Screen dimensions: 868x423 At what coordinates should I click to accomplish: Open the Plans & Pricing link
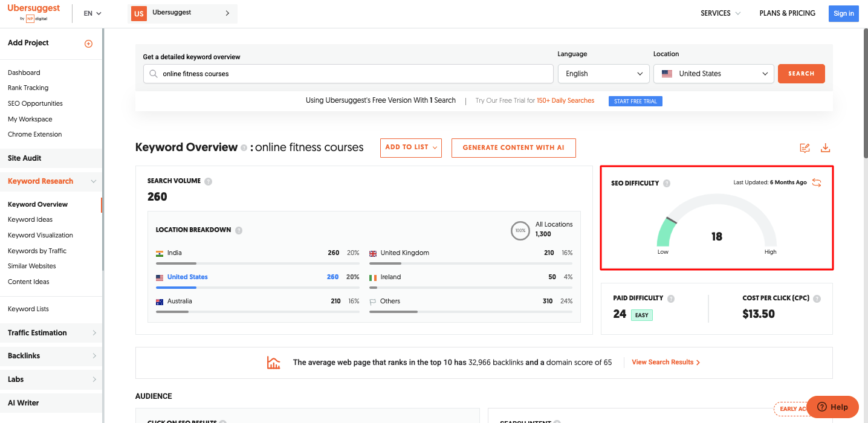[x=788, y=13]
